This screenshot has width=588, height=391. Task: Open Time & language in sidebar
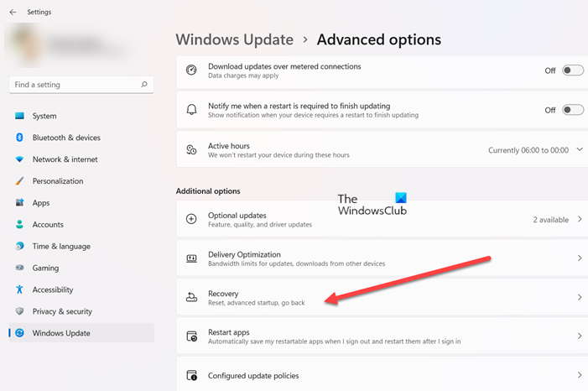[x=61, y=246]
